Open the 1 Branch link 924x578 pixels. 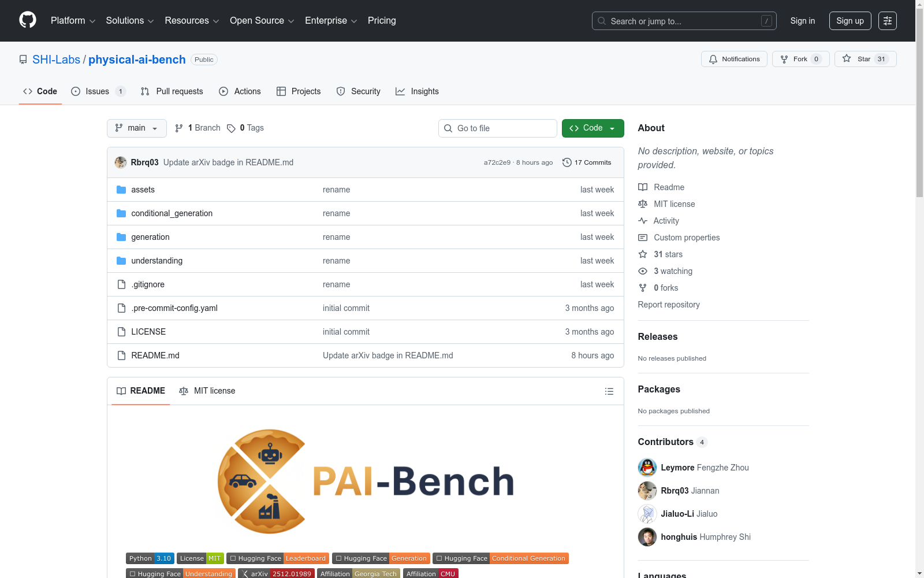coord(198,128)
